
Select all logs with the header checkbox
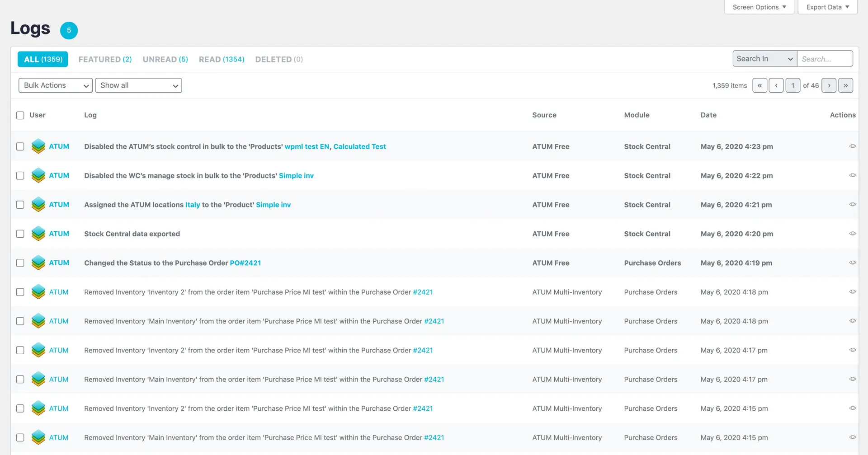click(20, 115)
